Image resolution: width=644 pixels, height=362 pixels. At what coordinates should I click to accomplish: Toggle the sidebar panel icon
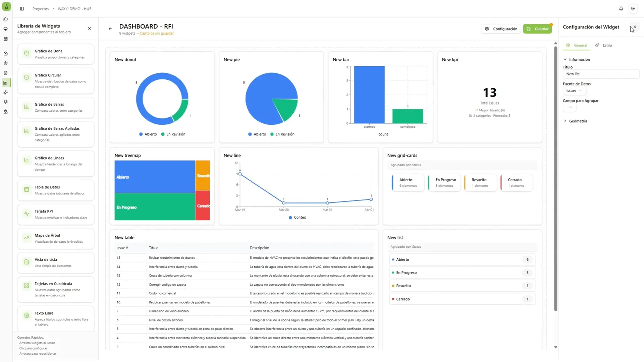pos(22,9)
